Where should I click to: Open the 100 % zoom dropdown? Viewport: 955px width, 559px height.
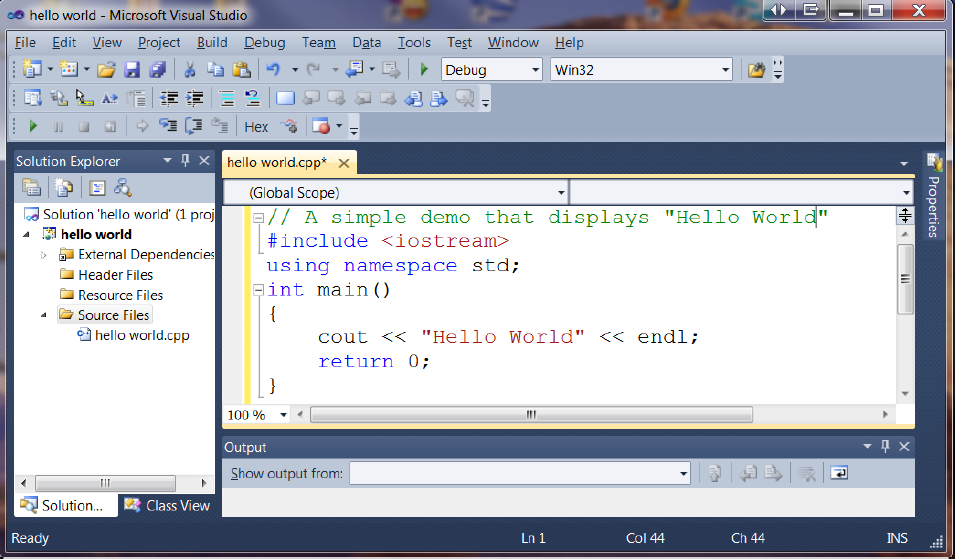pos(283,415)
